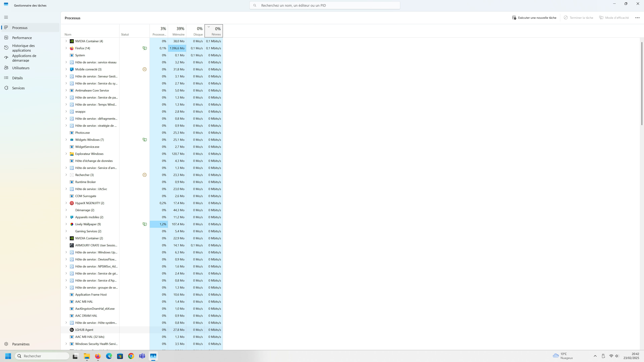Select the Application Frame Host row
This screenshot has width=644, height=362.
(142, 295)
